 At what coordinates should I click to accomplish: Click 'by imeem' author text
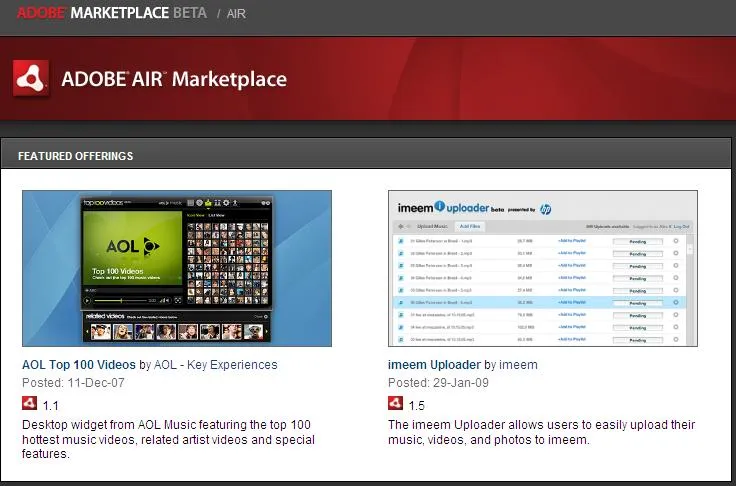click(511, 365)
